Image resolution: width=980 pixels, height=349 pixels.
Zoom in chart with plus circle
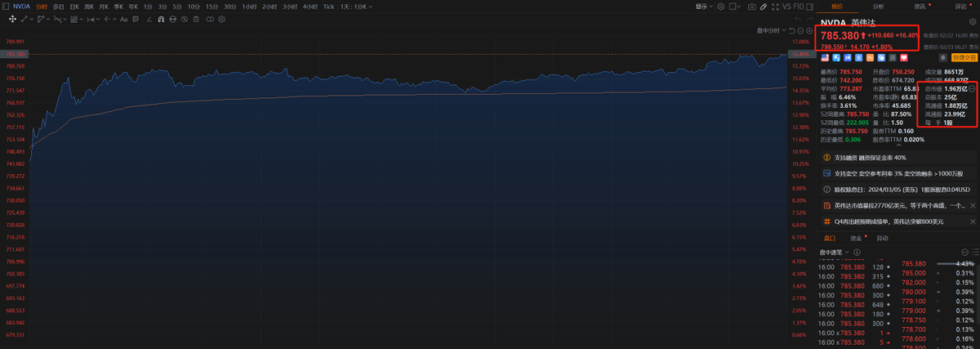809,30
